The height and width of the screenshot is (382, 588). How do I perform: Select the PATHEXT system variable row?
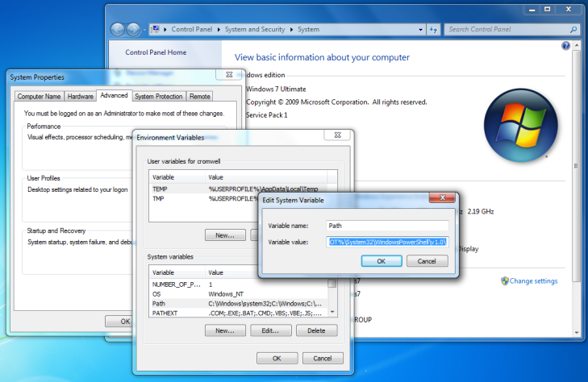tap(239, 313)
